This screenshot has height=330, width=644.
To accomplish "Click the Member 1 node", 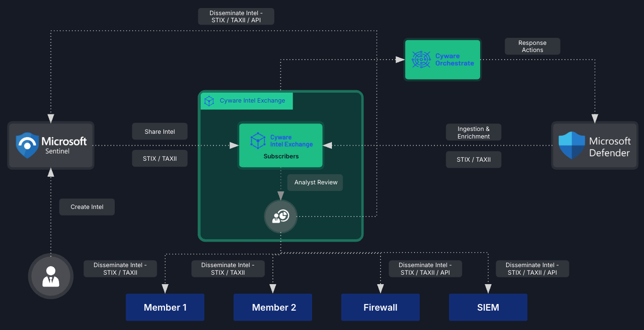I will coord(165,307).
